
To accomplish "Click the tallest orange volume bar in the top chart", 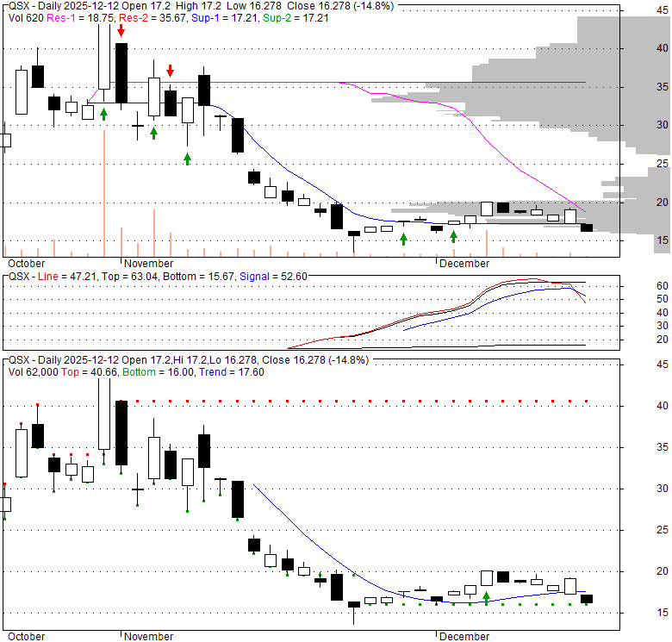I will point(103,193).
